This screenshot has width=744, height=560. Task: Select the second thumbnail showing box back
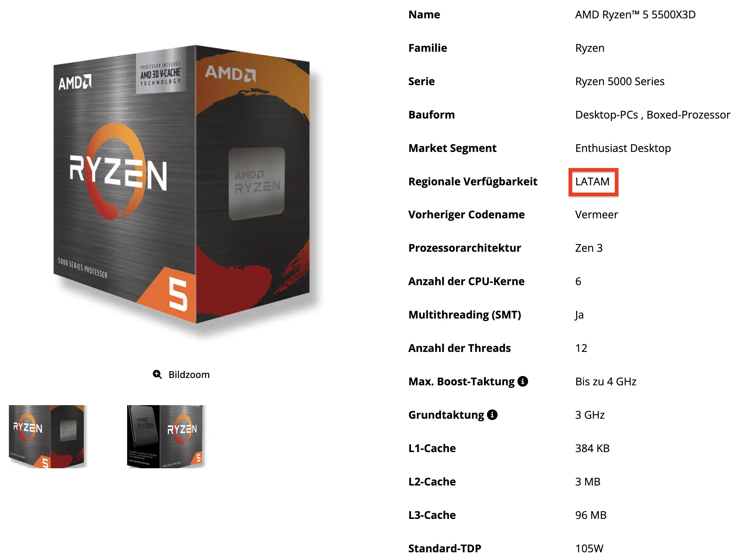(165, 436)
